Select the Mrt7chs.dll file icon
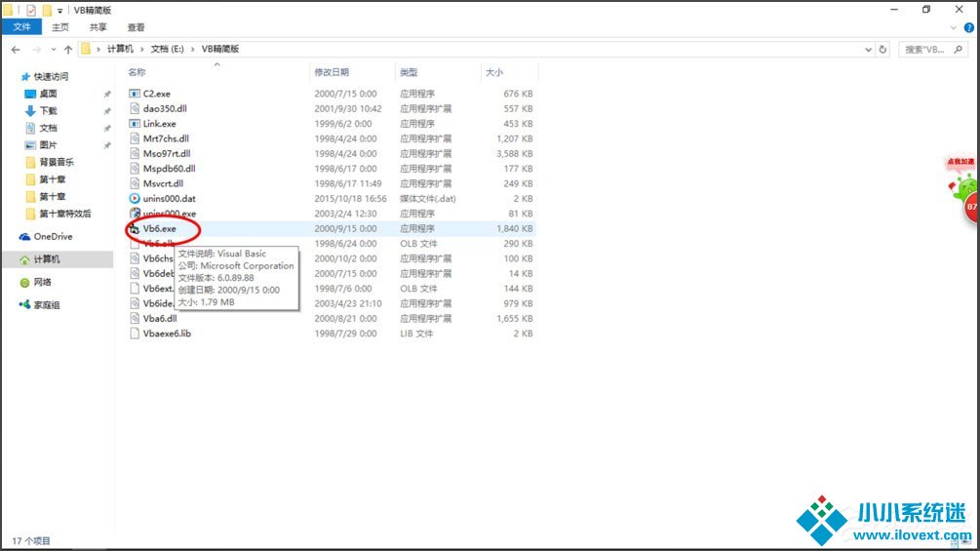The height and width of the screenshot is (551, 980). click(x=134, y=138)
